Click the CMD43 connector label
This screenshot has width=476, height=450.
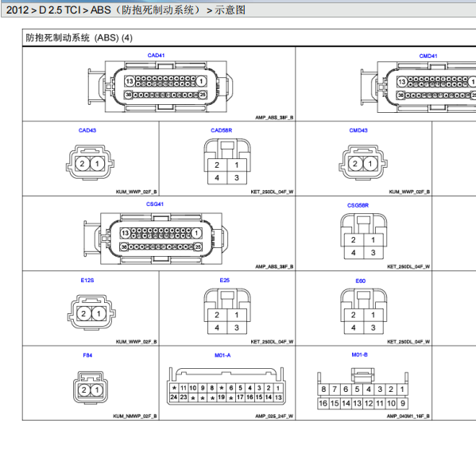point(358,130)
